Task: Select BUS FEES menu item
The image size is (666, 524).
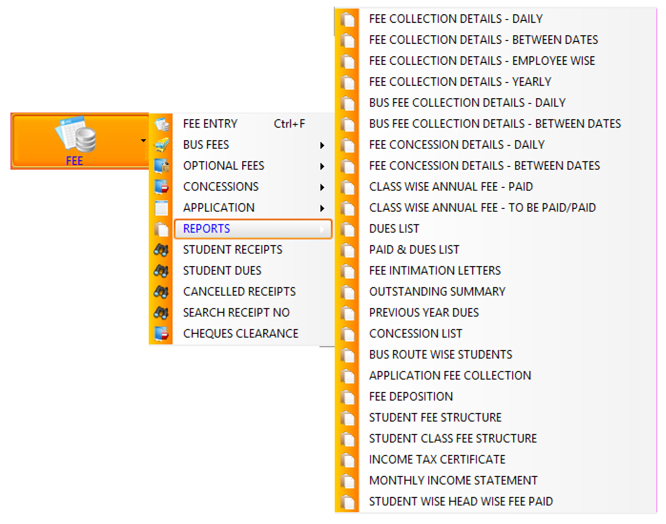Action: pyautogui.click(x=253, y=145)
